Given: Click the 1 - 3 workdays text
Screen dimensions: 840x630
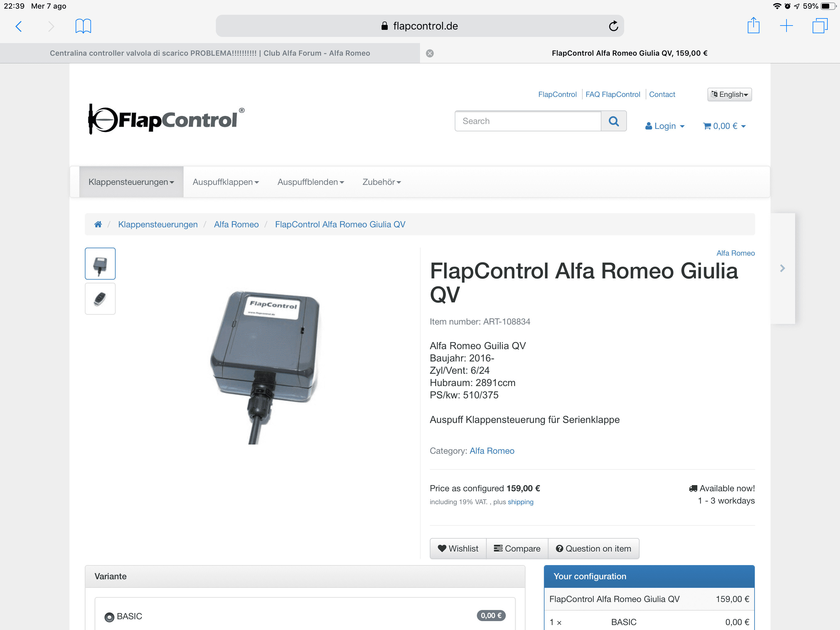Looking at the screenshot, I should point(726,500).
